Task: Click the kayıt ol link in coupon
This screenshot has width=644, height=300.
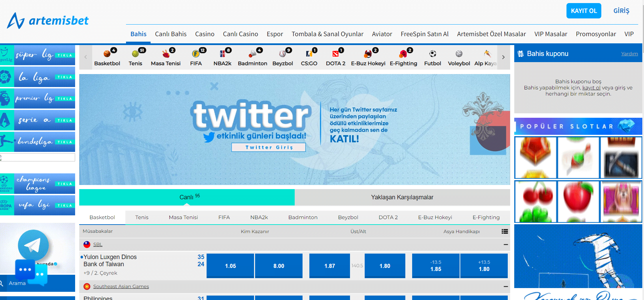Action: 591,88
